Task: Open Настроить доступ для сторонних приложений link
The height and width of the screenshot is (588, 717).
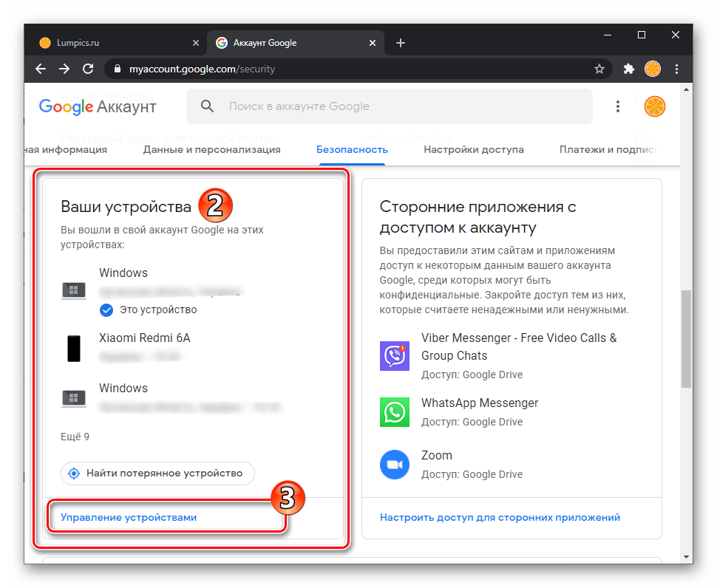Action: pos(500,518)
